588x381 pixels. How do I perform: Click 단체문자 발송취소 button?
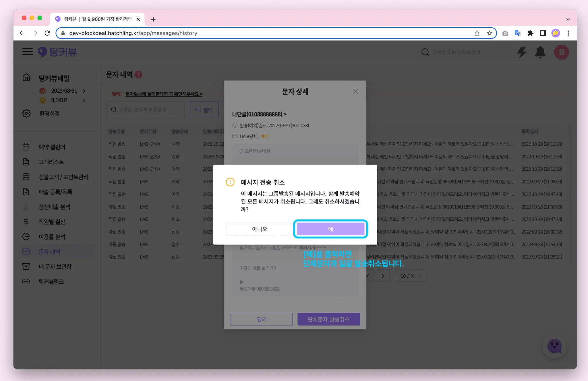coord(328,319)
